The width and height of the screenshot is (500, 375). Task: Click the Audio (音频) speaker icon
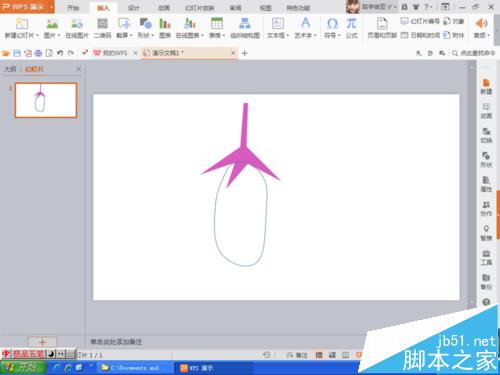[481, 24]
